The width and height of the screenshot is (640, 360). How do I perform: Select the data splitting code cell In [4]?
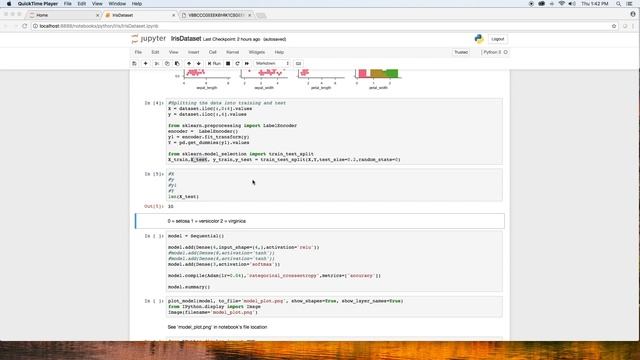(x=334, y=131)
